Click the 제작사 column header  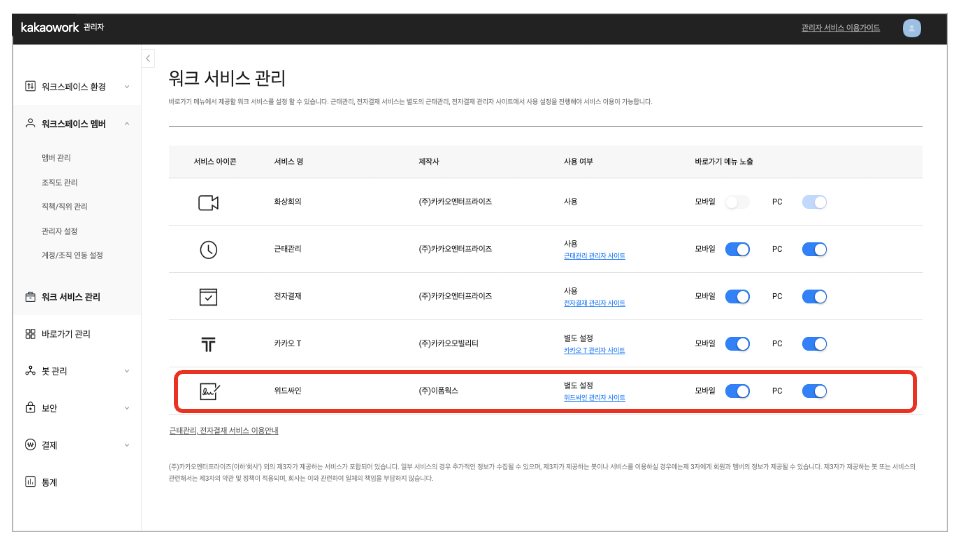(429, 162)
